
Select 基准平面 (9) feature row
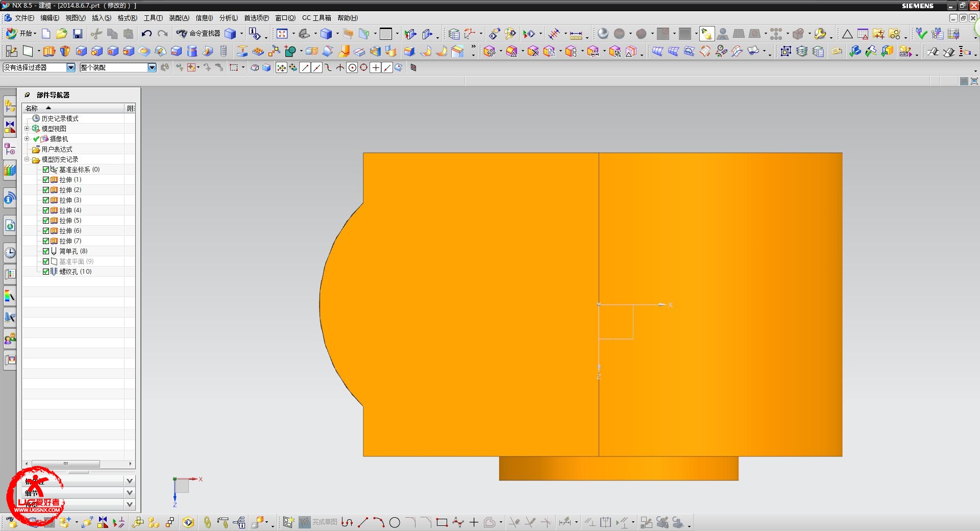pos(76,261)
